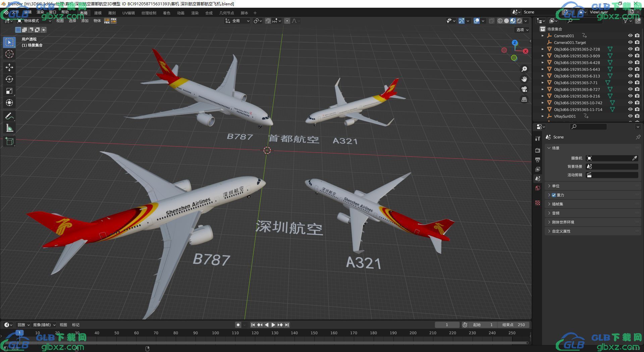Image resolution: width=644 pixels, height=352 pixels.
Task: Switch viewport to rendered shading
Action: pyautogui.click(x=519, y=21)
